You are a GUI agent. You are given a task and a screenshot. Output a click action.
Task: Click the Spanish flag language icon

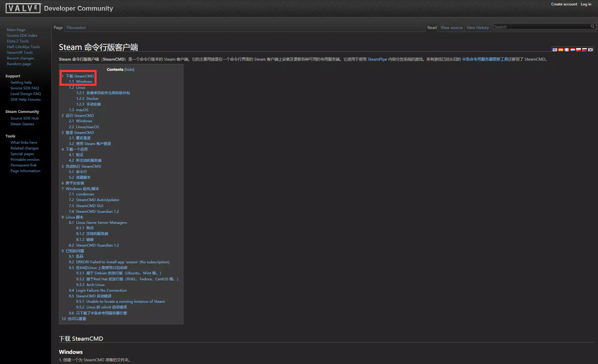click(561, 50)
